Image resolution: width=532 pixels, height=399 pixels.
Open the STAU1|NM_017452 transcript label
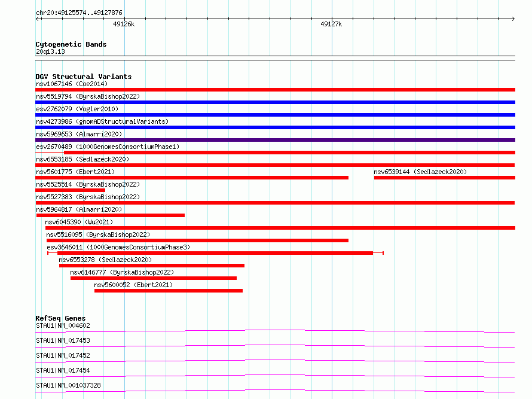(x=63, y=355)
